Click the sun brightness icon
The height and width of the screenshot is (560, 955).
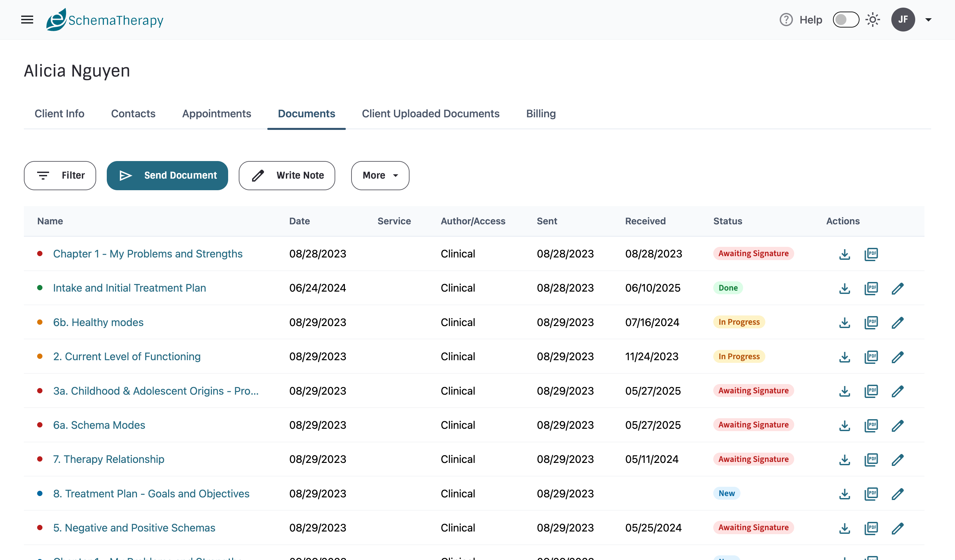872,20
